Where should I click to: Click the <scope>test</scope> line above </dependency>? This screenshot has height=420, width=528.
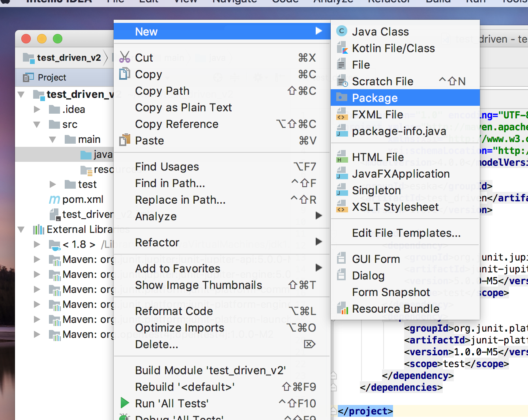click(x=457, y=364)
